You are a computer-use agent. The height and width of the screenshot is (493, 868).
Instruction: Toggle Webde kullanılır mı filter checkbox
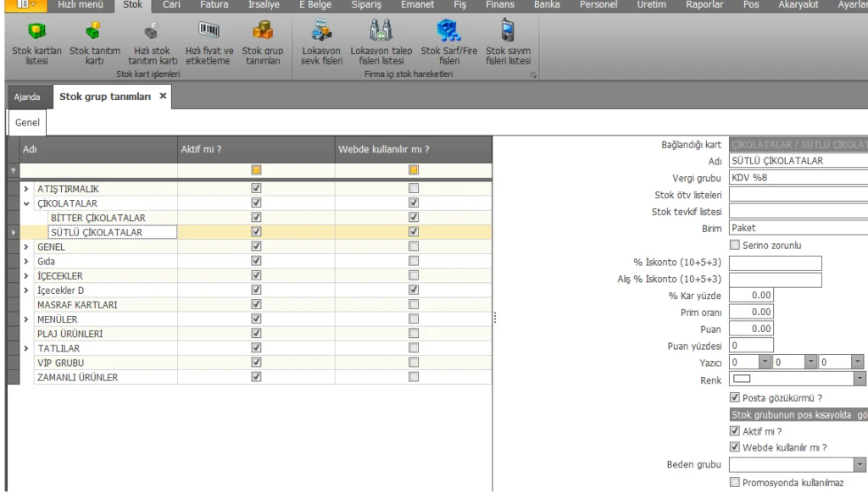(414, 170)
